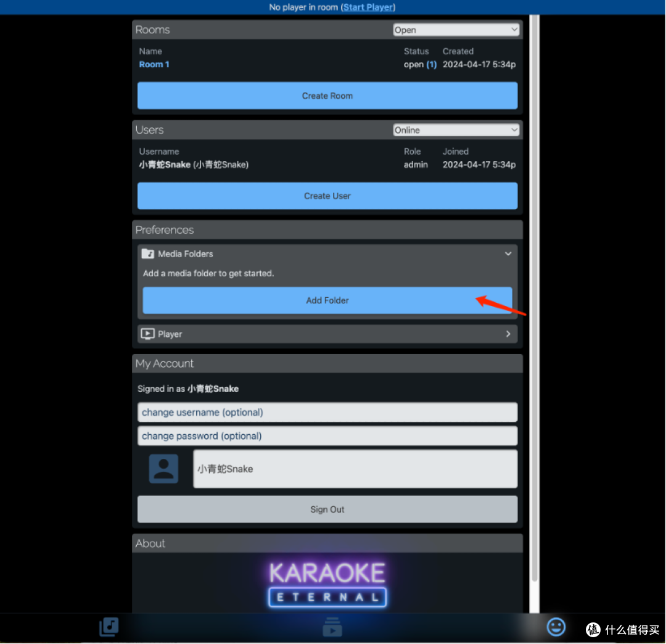
Task: Click the Media Folders header label
Action: [x=186, y=254]
